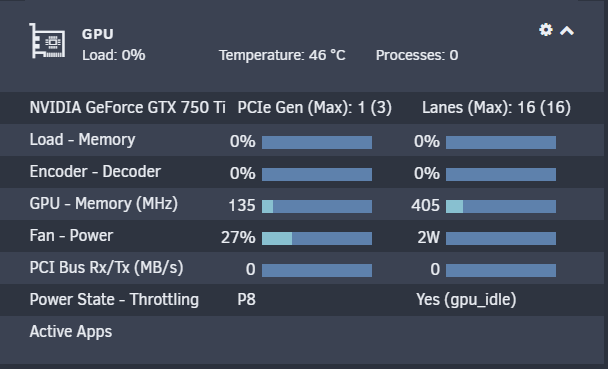Screen dimensions: 608x369
Task: Click the 2W power bar
Action: (501, 238)
